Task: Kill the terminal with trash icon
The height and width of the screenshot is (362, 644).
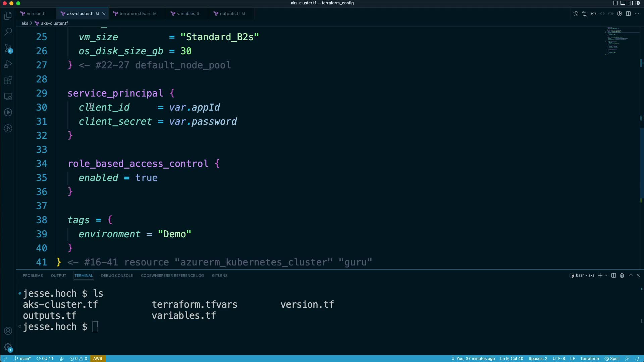Action: (x=622, y=276)
